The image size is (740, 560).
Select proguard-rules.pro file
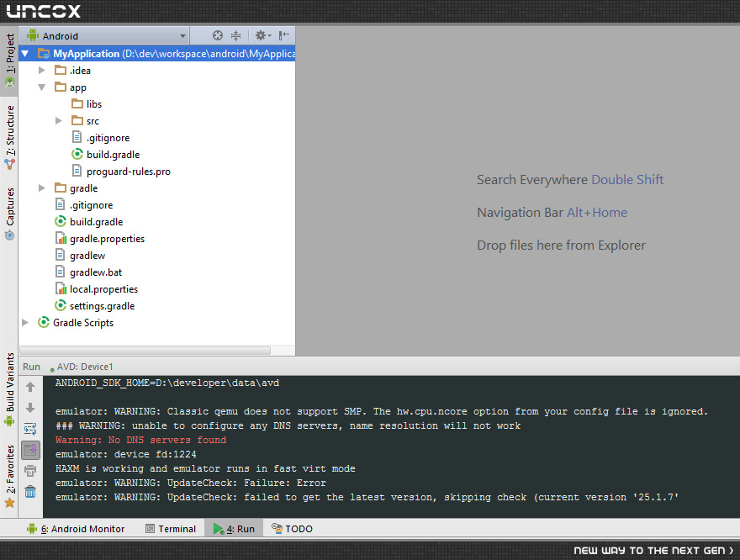(x=129, y=172)
